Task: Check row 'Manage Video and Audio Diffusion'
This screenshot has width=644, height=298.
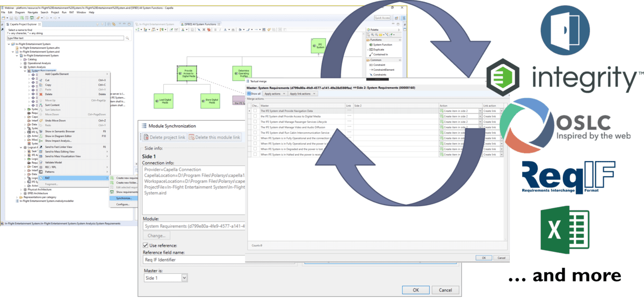Action: tap(255, 127)
